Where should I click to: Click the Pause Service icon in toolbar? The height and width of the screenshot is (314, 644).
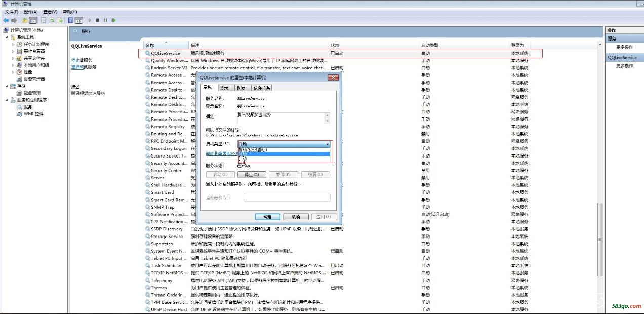tap(105, 20)
